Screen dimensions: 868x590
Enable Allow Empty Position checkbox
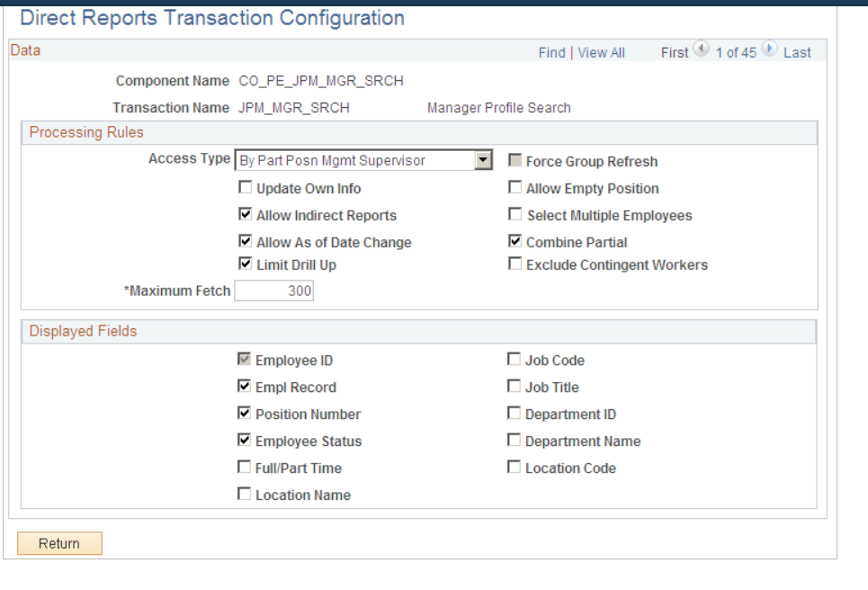[515, 188]
